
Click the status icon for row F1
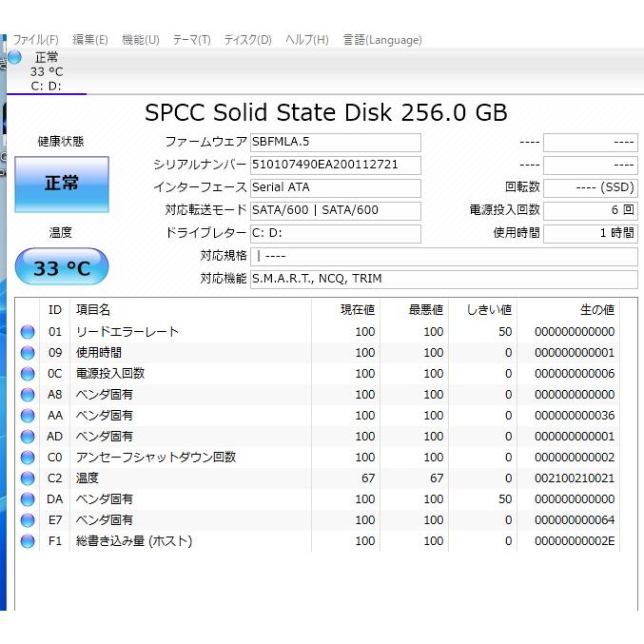pyautogui.click(x=28, y=541)
